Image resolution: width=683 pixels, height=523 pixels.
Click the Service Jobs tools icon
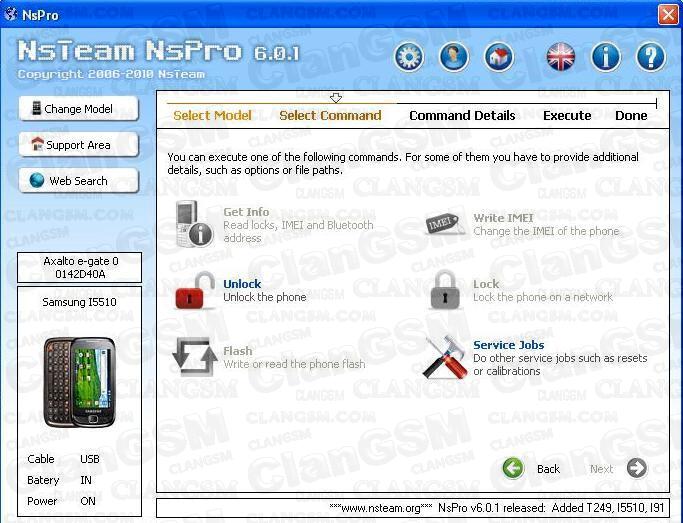[x=444, y=357]
